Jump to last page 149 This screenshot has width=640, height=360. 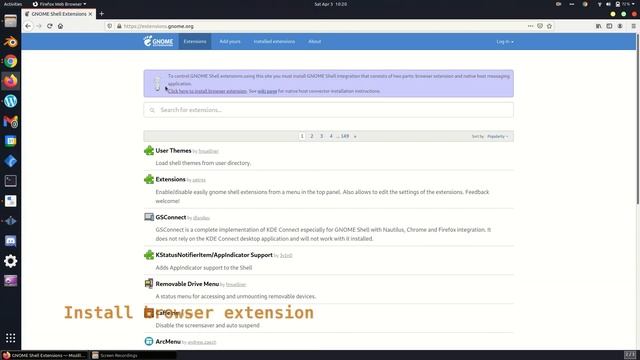pyautogui.click(x=345, y=136)
